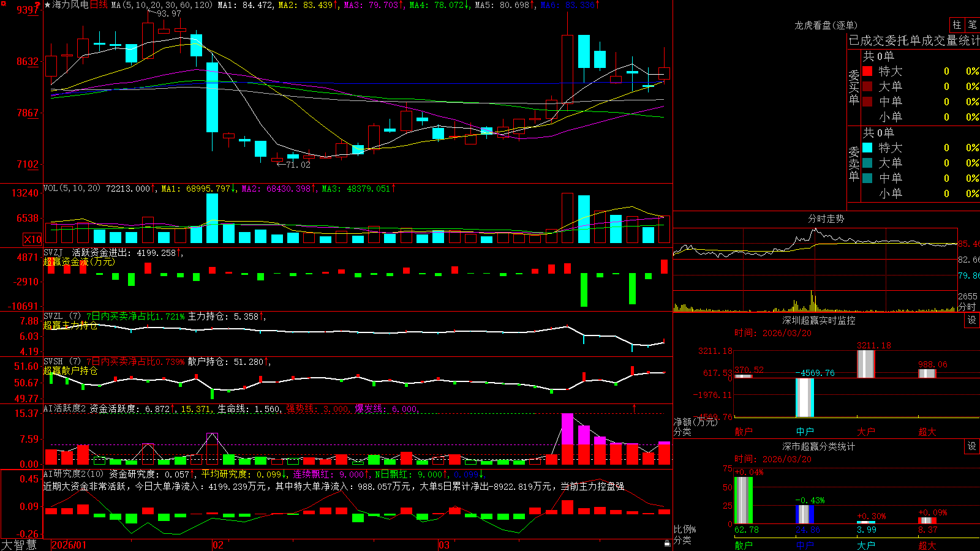The width and height of the screenshot is (980, 551).
Task: Click the teal 大单 sell-order swatch
Action: (867, 163)
